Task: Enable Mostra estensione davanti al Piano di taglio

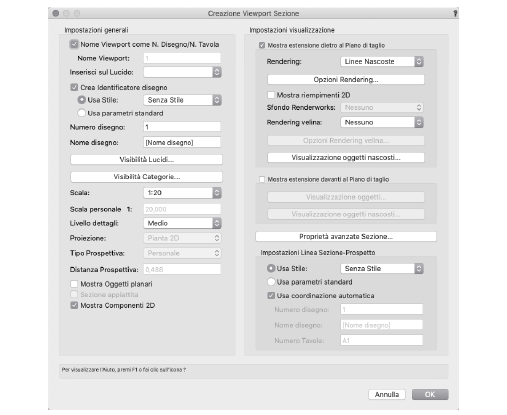Action: pyautogui.click(x=262, y=179)
